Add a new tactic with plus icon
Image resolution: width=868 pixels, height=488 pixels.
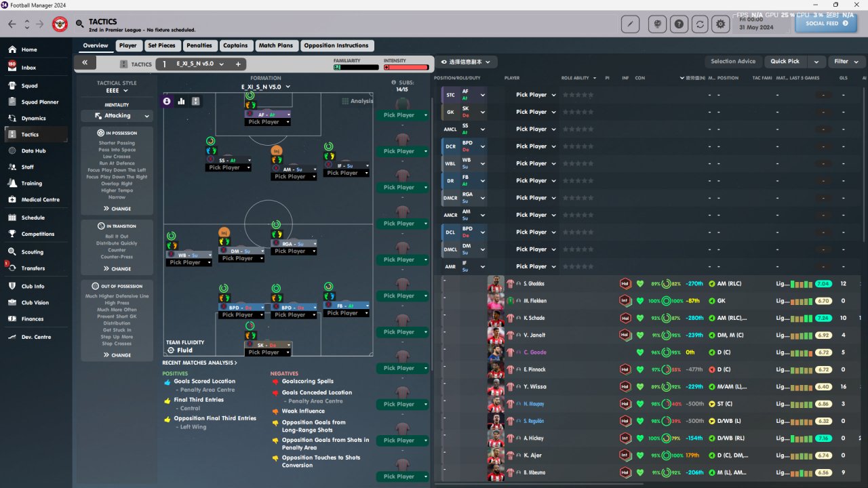click(x=238, y=64)
